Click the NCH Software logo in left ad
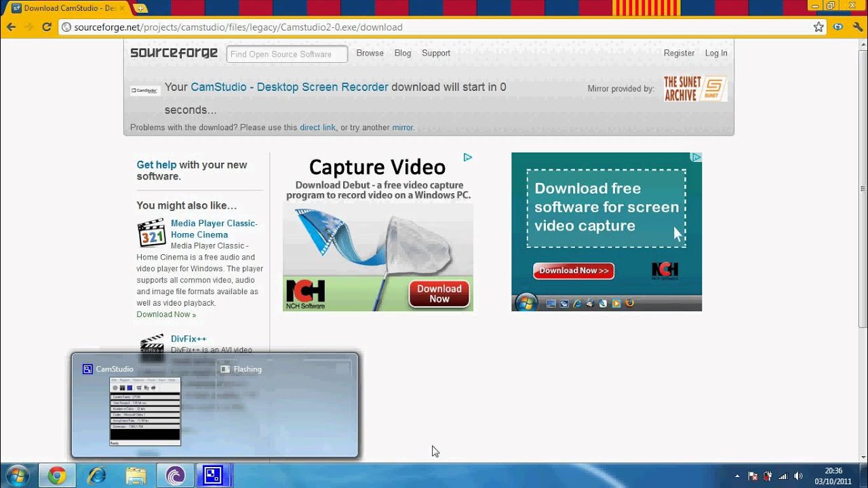Screen dimensions: 868x488 pyautogui.click(x=305, y=295)
